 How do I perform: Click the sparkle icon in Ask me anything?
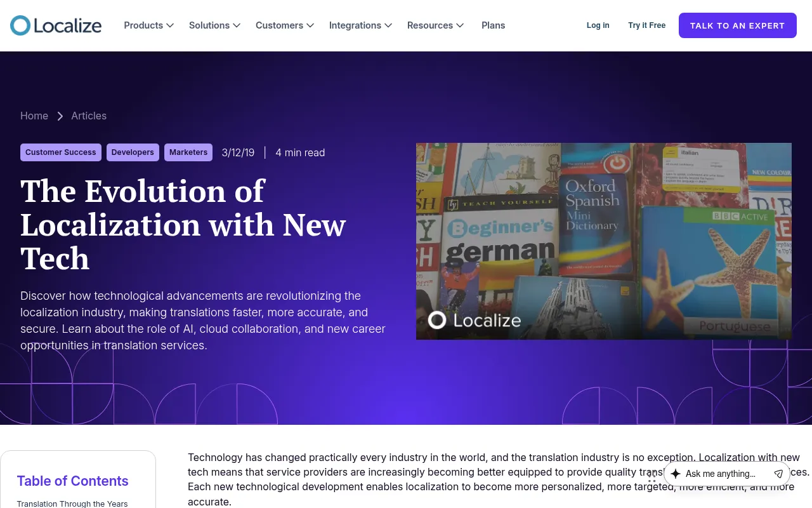(x=676, y=474)
